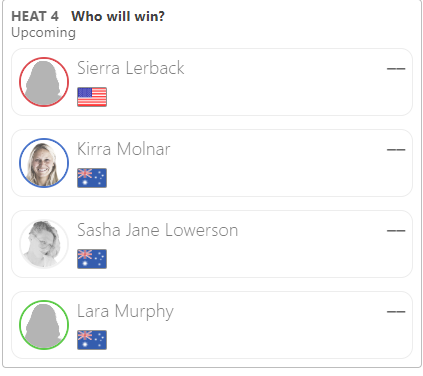Click Sasha Jane Lowerson's profile photo
The width and height of the screenshot is (423, 376).
(44, 244)
